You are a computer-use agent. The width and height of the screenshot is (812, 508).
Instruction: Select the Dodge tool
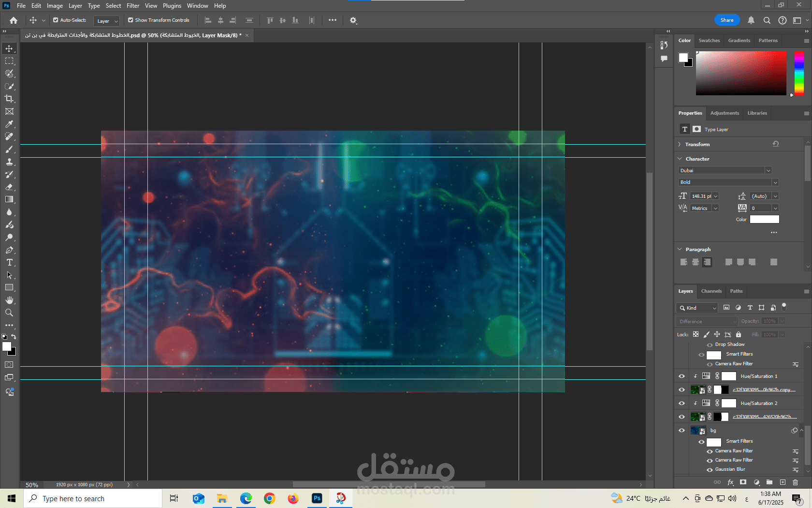click(9, 237)
